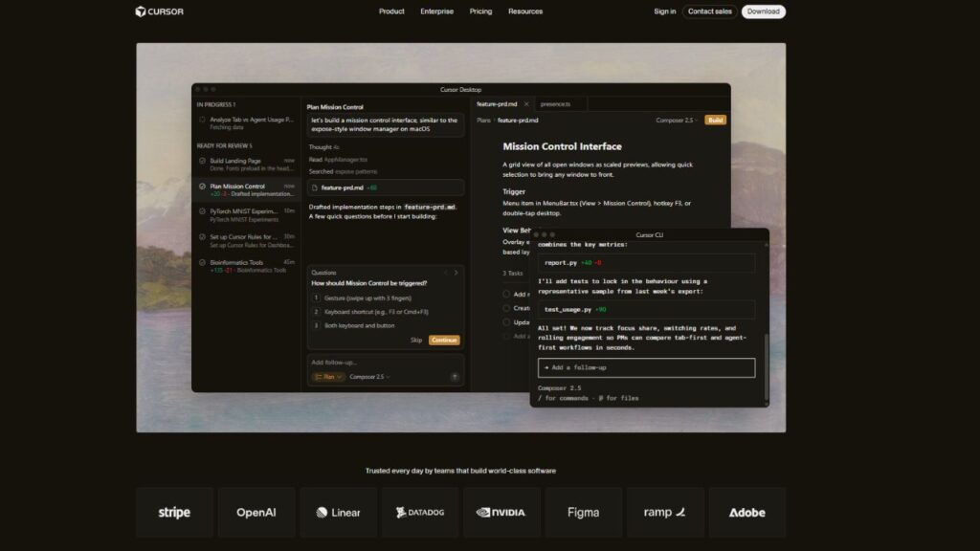Click the PyTorch MNIST Experiment check icon

click(202, 211)
